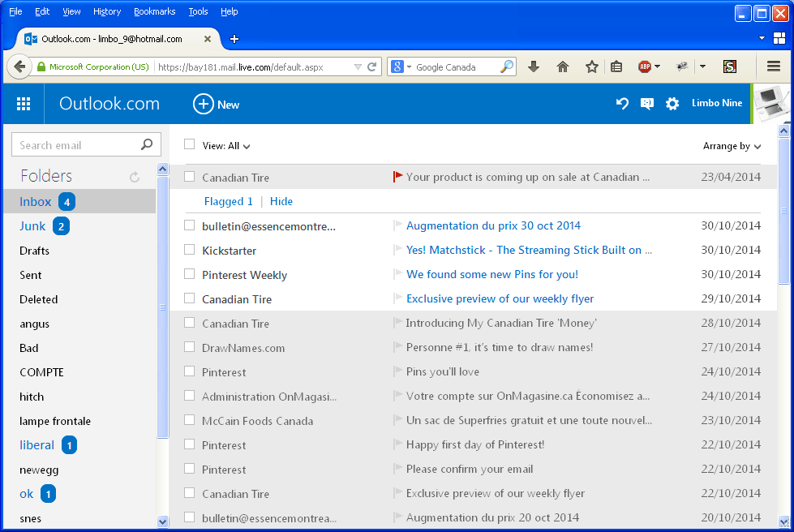Click the search magnifier in Search email box
The height and width of the screenshot is (532, 794).
click(x=146, y=144)
